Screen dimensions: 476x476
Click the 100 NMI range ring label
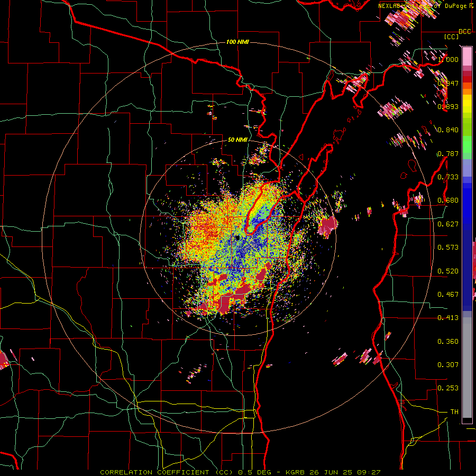pos(237,42)
